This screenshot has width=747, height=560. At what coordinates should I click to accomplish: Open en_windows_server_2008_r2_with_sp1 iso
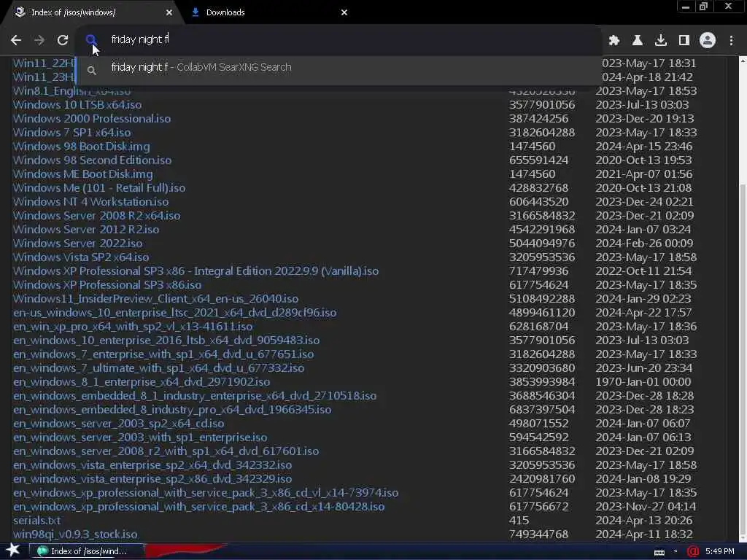point(166,451)
